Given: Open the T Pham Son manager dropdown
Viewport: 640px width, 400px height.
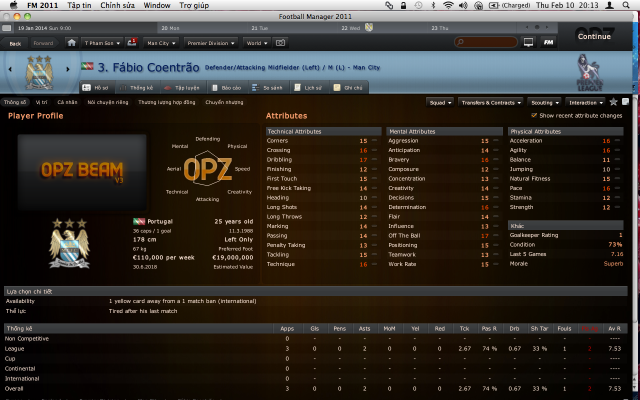Looking at the screenshot, I should coord(102,43).
